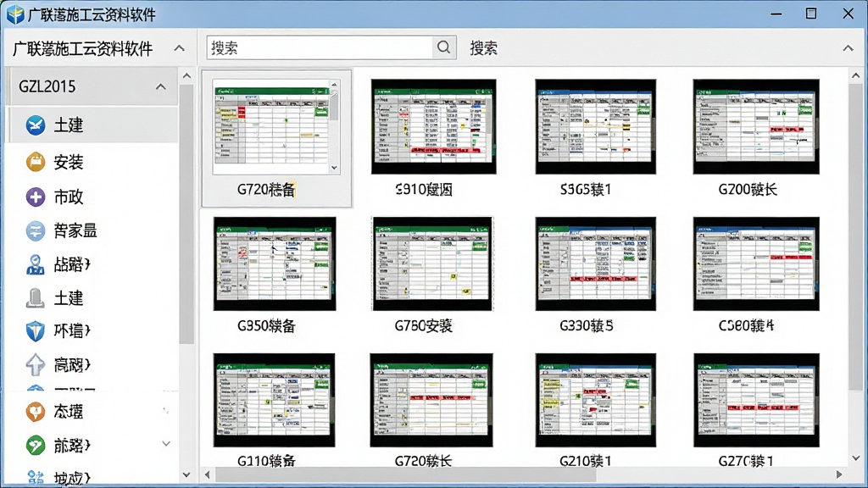Click the gallery vertical scrollbar thumb

[856, 236]
